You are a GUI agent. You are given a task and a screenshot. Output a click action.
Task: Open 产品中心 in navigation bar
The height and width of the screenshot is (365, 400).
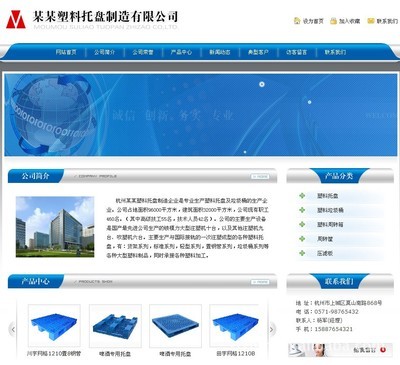click(x=181, y=52)
